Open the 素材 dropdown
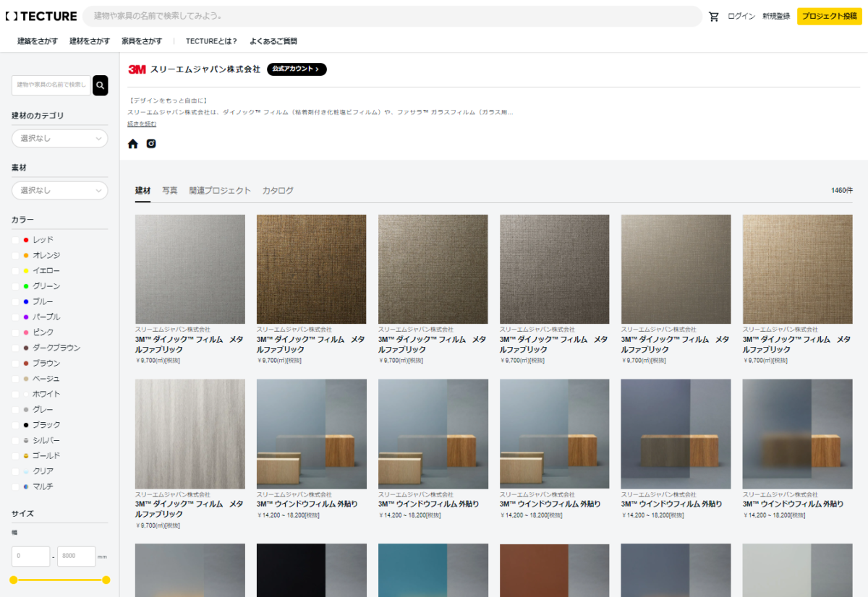This screenshot has width=868, height=597. coord(60,190)
